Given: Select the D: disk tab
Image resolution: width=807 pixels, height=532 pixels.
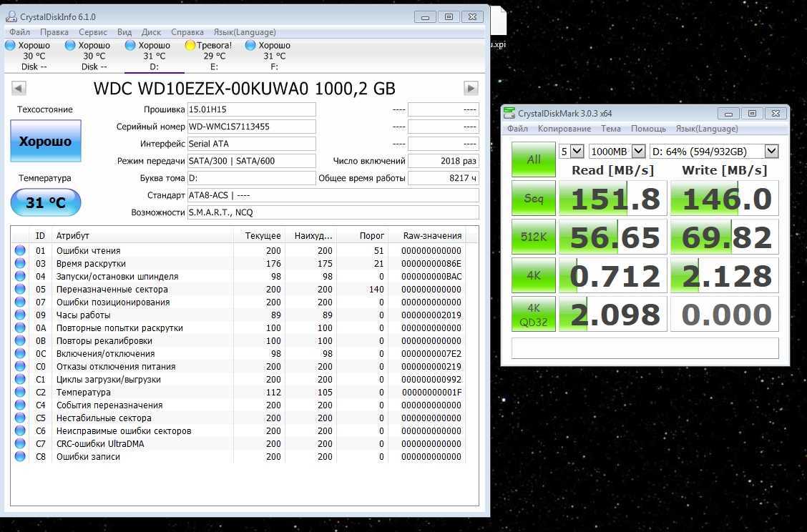Looking at the screenshot, I should click(154, 56).
